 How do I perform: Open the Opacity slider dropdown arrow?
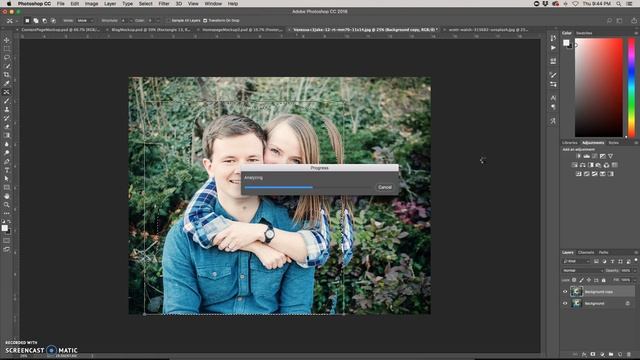[x=634, y=271]
